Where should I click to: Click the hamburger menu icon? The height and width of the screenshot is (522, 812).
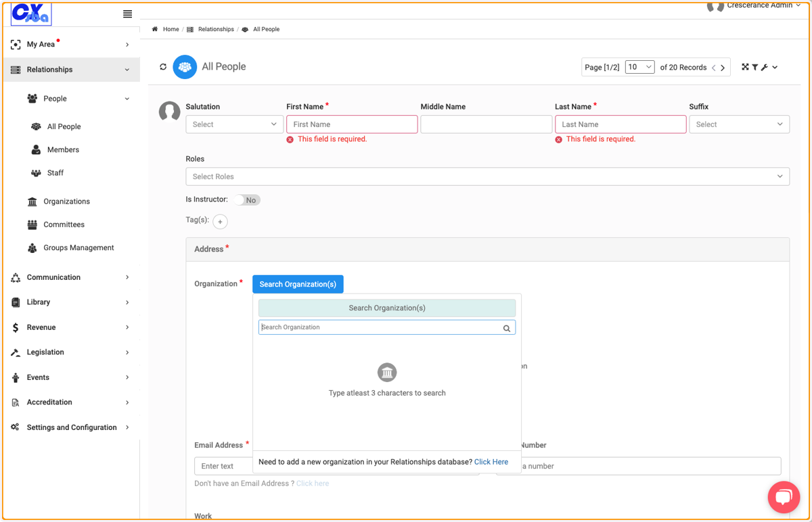(x=127, y=14)
